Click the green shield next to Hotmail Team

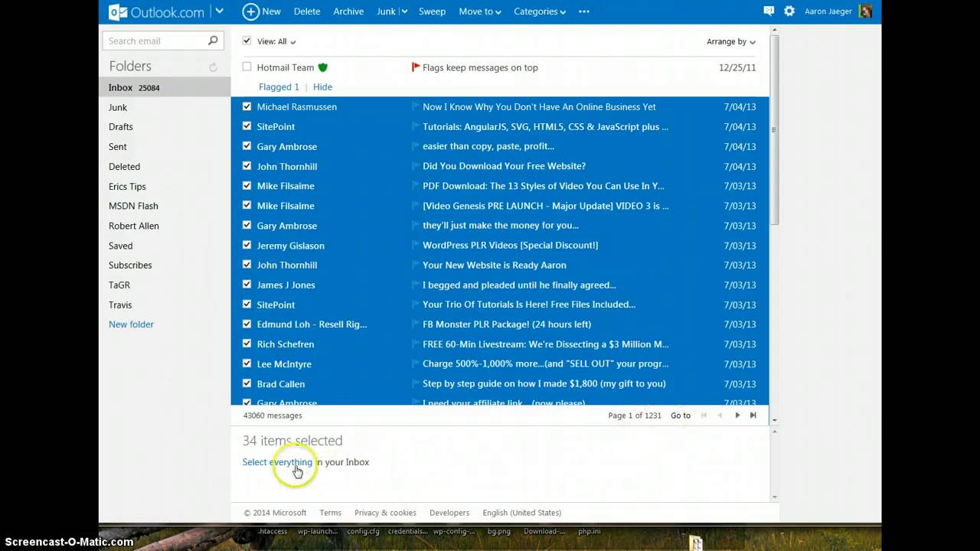tap(322, 67)
